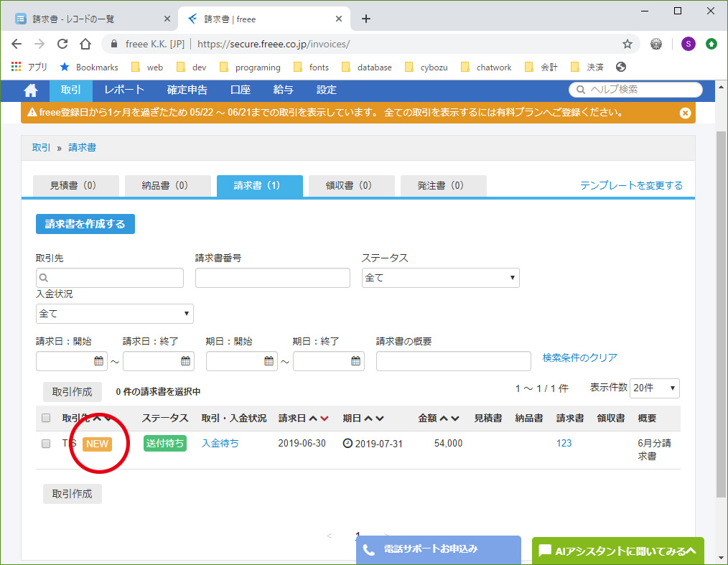Image resolution: width=728 pixels, height=565 pixels.
Task: Switch to 見積書 (0) tab
Action: point(75,186)
